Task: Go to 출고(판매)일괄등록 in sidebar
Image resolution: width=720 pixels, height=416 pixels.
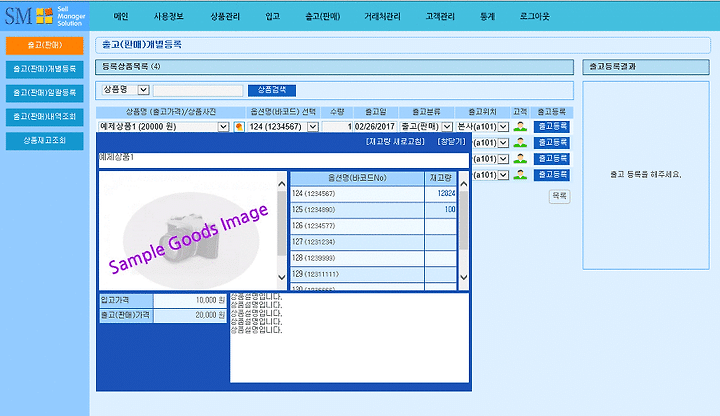Action: click(45, 93)
